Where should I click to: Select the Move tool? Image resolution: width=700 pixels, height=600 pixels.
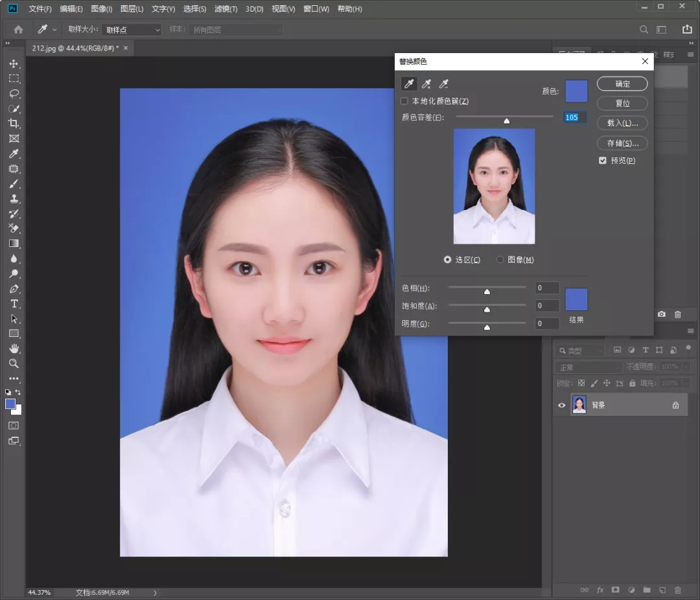(x=14, y=63)
